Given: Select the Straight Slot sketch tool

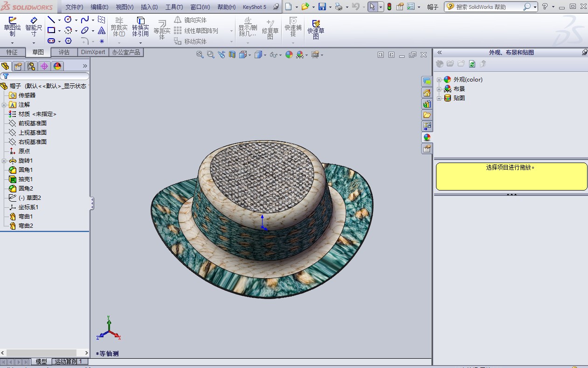Looking at the screenshot, I should 51,41.
